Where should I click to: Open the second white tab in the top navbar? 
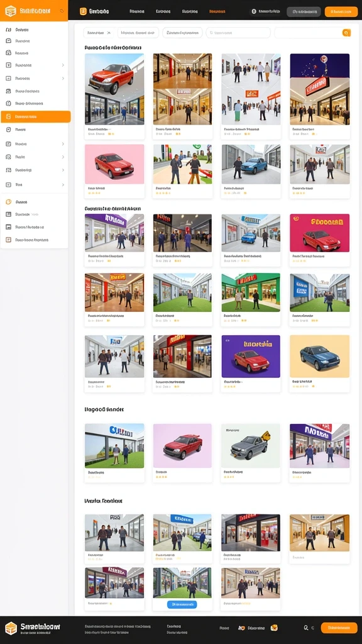coord(163,11)
